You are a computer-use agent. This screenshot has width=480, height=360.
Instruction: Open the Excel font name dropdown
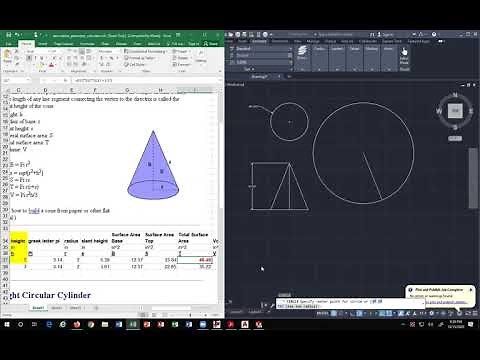[x=36, y=51]
